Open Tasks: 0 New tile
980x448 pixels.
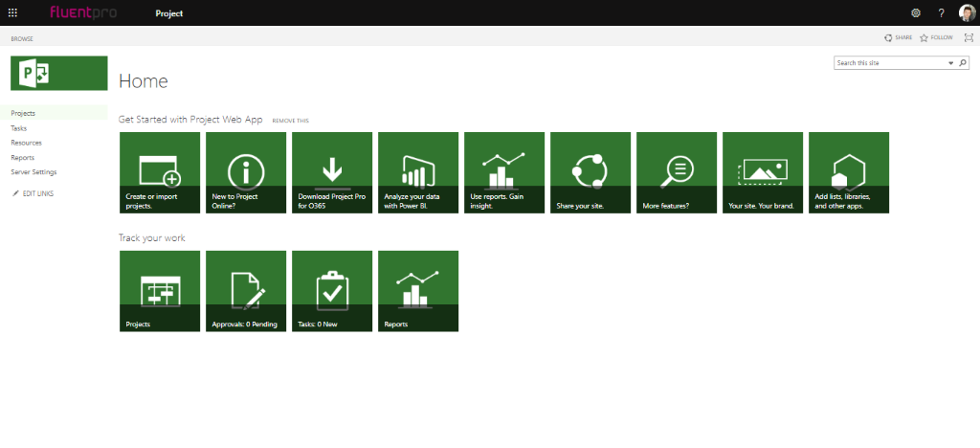click(332, 291)
